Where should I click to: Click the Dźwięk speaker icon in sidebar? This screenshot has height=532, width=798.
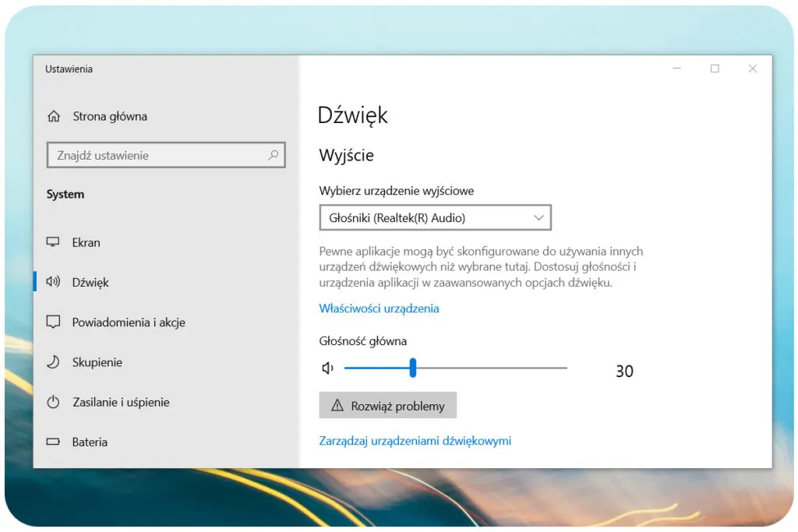point(53,282)
